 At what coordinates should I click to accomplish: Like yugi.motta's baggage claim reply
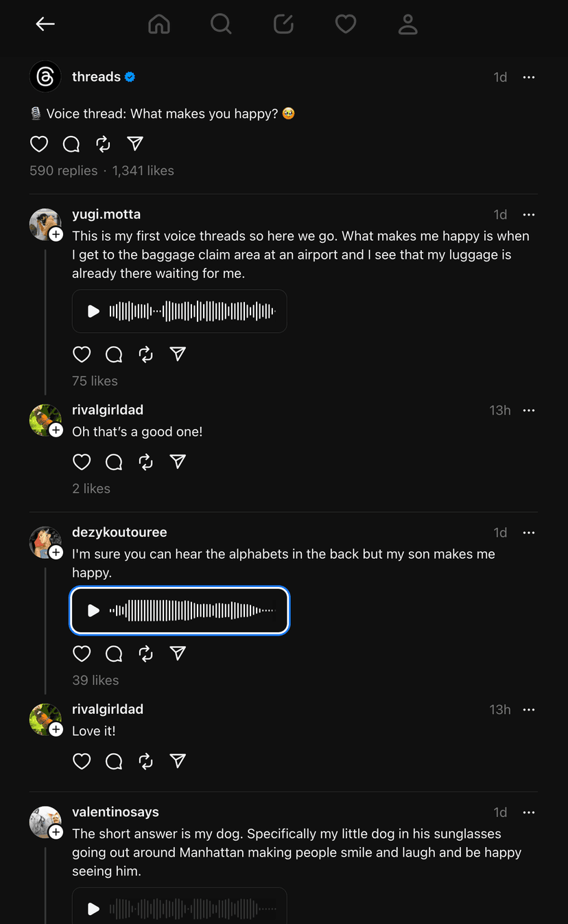(82, 354)
